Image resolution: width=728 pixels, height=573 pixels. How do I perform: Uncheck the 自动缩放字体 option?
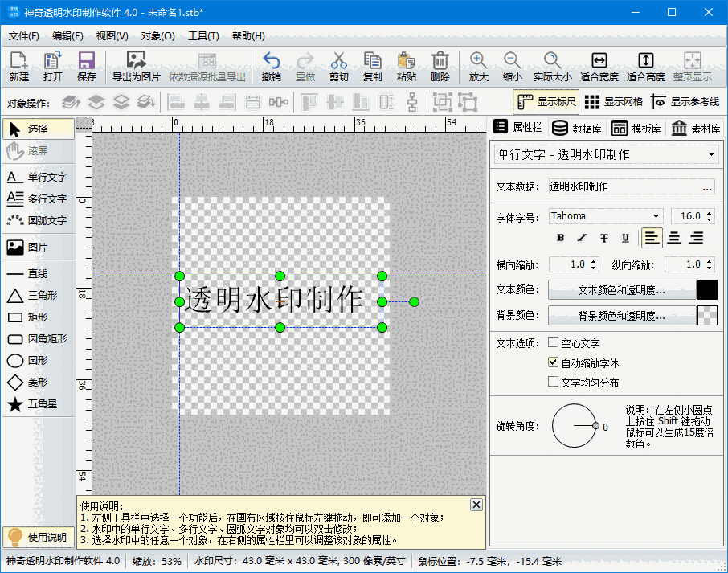pos(553,362)
